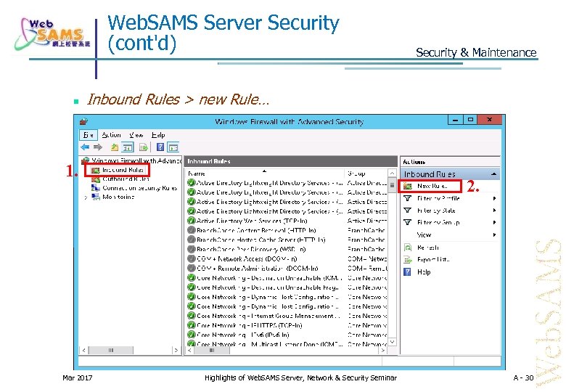Click scroll-up arrow of rules list scrollbar
This screenshot has height=392, width=566.
[392, 173]
